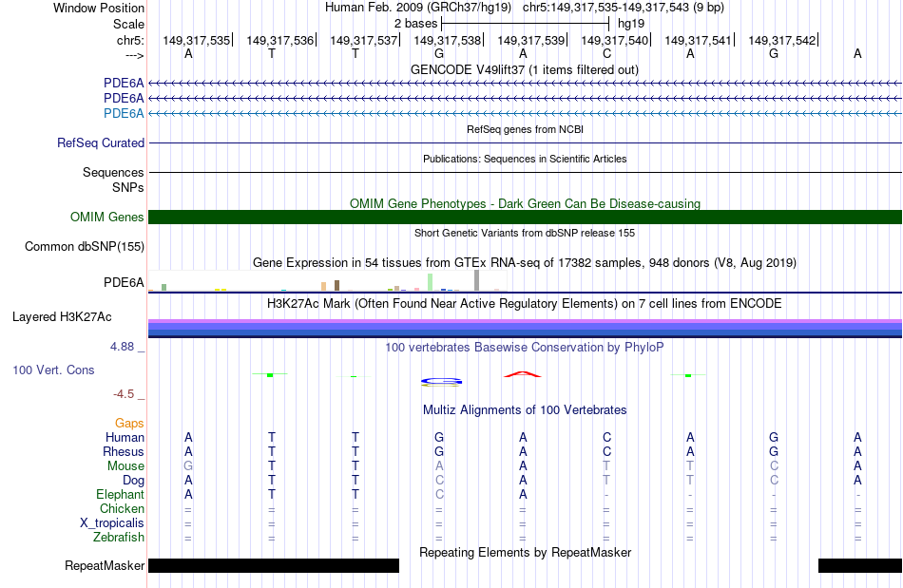Select the Human alignment row label
The width and height of the screenshot is (903, 588).
125,437
